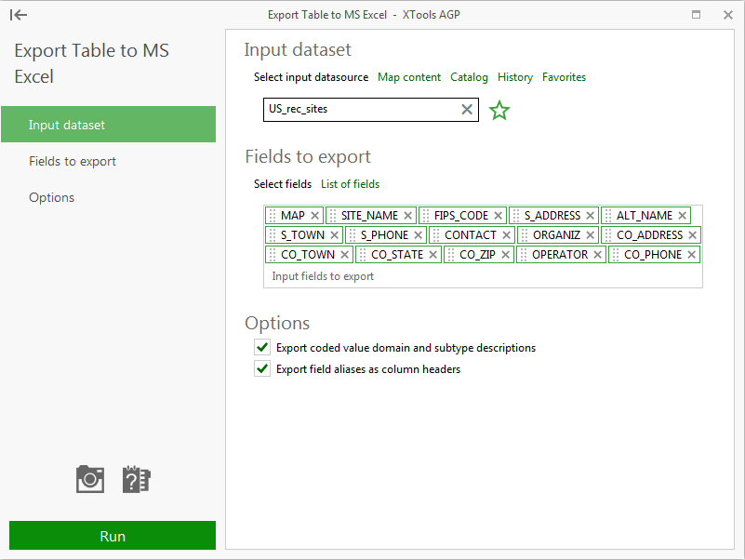The width and height of the screenshot is (745, 560).
Task: Open the help notes icon
Action: pos(137,479)
